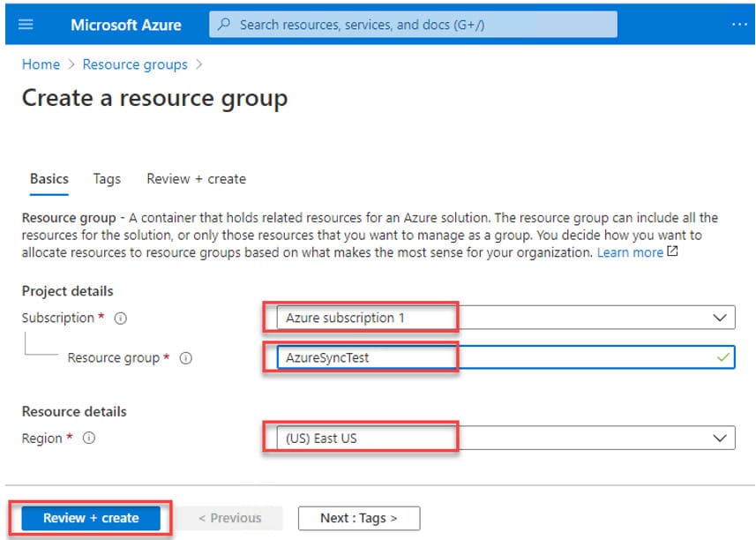Click the green validation checkmark

(x=722, y=357)
